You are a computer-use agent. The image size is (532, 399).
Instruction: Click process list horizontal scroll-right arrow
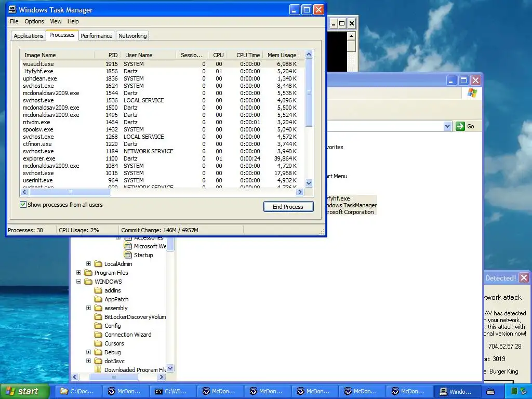point(300,192)
